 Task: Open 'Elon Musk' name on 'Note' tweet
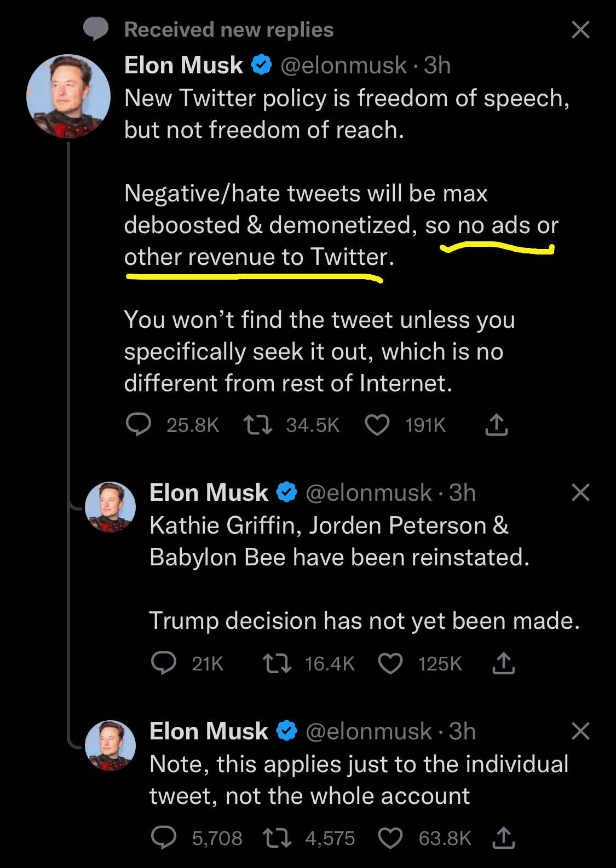pos(209,732)
